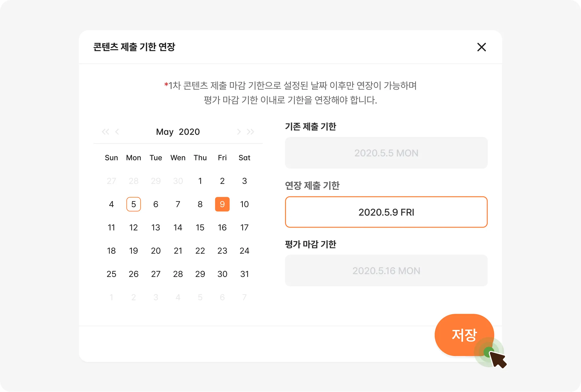This screenshot has height=392, width=581.
Task: Choose May 25 on Sunday column
Action: click(111, 274)
